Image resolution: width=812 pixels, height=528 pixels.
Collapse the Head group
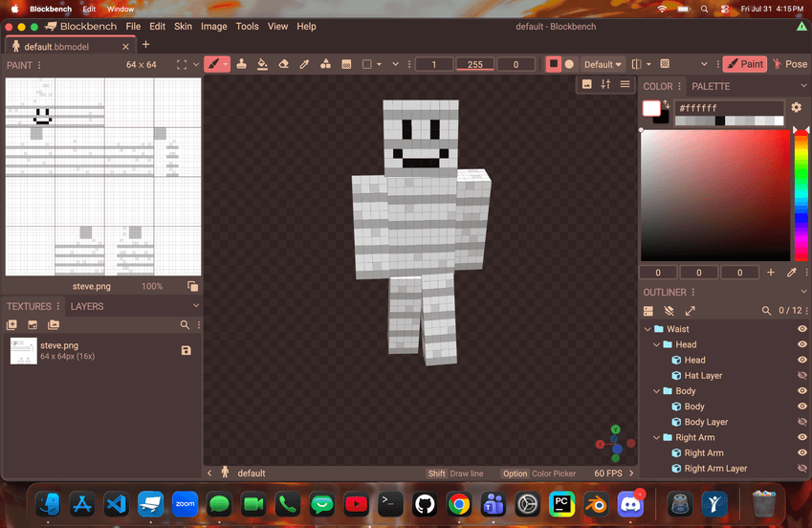pyautogui.click(x=656, y=344)
